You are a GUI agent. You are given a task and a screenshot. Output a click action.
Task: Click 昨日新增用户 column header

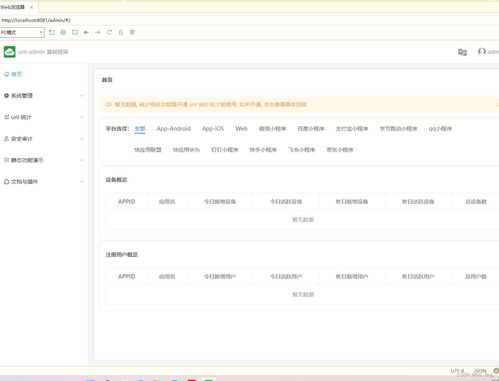(x=352, y=276)
